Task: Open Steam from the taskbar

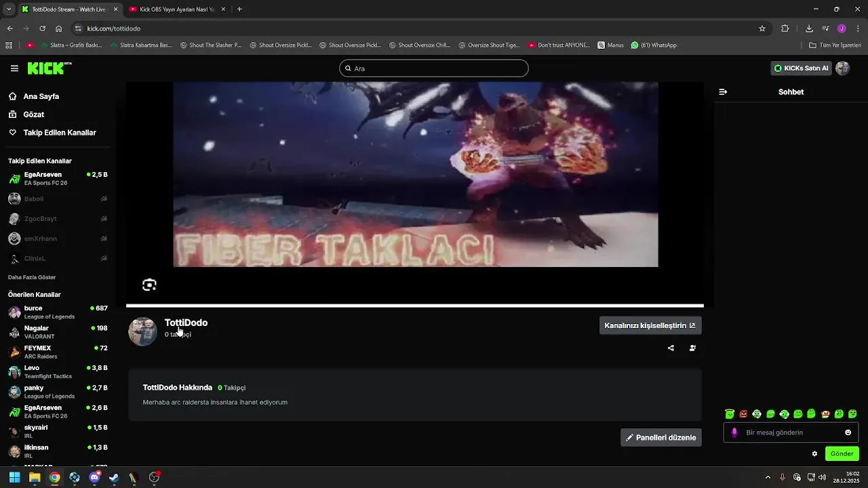Action: (x=114, y=477)
